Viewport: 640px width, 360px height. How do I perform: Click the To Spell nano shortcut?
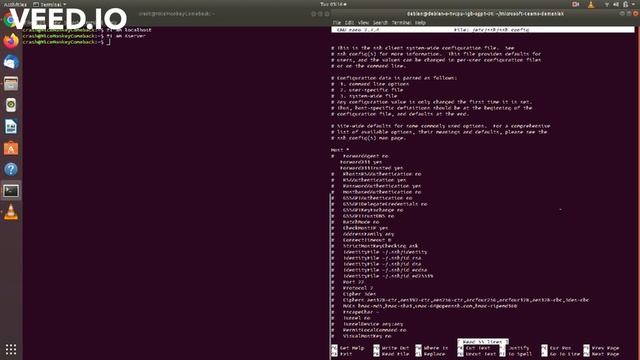[x=516, y=354]
